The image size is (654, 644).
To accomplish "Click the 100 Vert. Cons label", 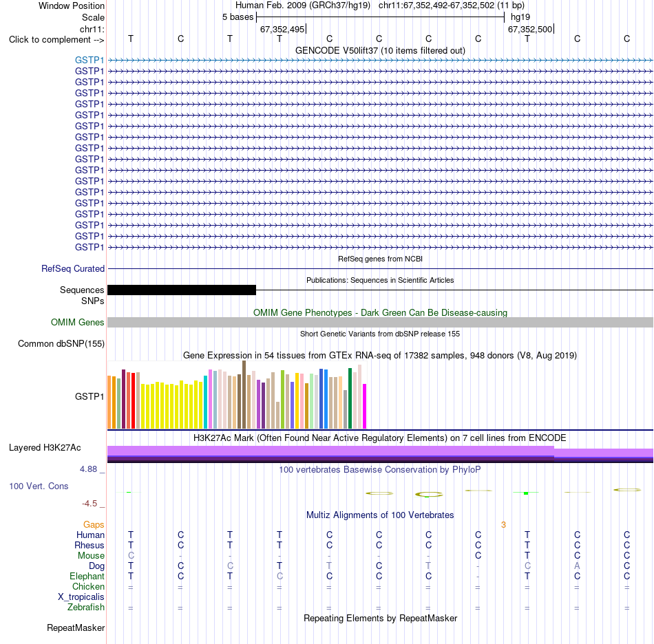I will point(39,486).
